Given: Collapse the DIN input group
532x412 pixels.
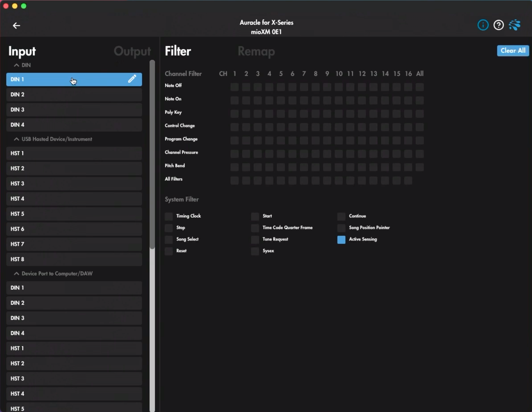Looking at the screenshot, I should [x=17, y=65].
